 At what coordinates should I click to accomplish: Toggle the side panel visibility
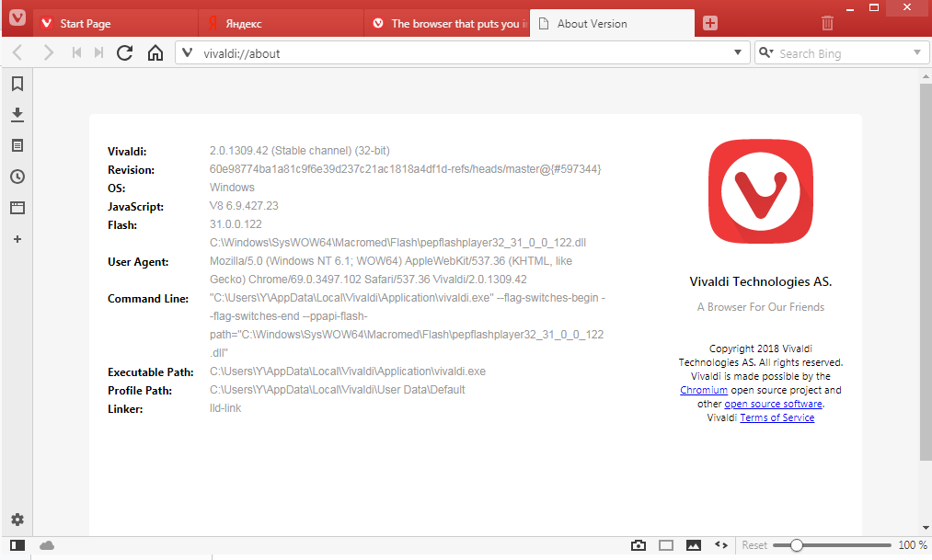17,545
